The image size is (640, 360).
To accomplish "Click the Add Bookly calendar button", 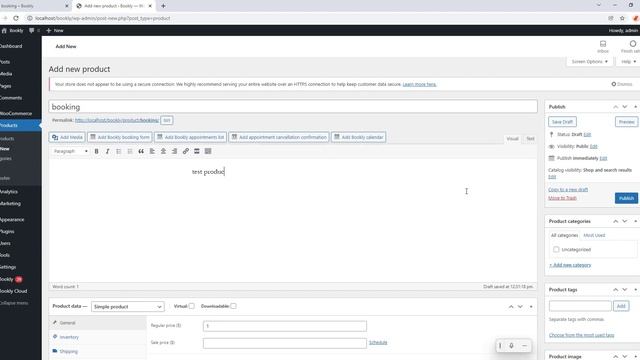I will click(359, 137).
